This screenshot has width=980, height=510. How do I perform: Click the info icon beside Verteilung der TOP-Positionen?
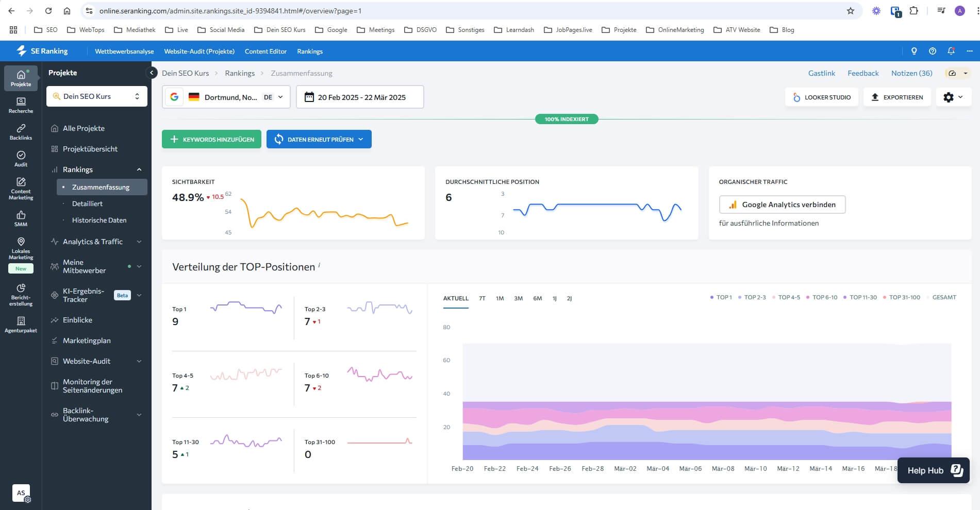coord(319,265)
